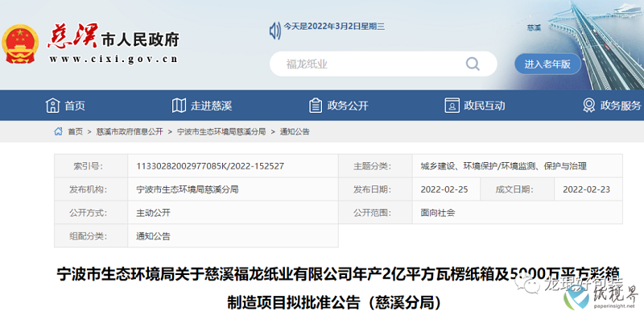Click the 组配分类 label cell
This screenshot has height=312, width=644.
[91, 236]
